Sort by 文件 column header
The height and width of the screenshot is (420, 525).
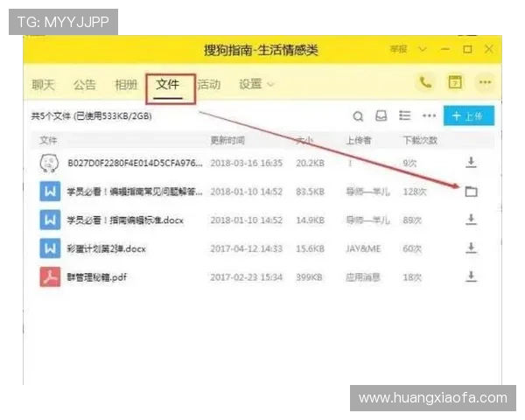(48, 140)
